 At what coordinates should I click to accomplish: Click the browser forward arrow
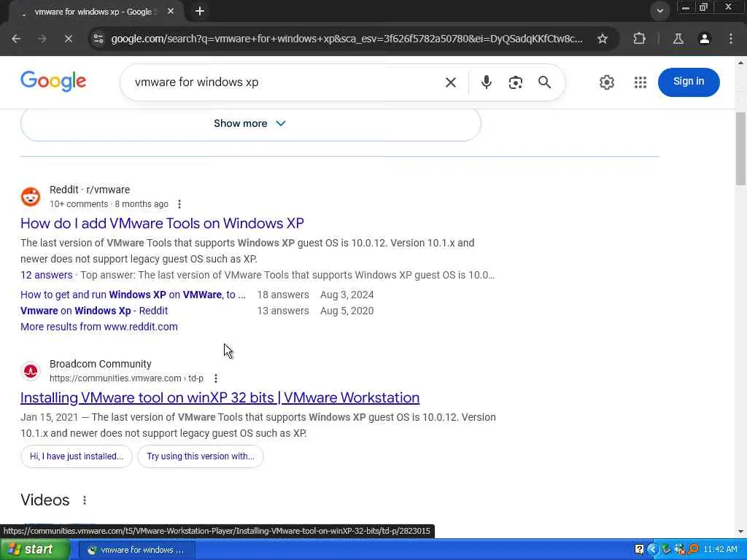42,39
